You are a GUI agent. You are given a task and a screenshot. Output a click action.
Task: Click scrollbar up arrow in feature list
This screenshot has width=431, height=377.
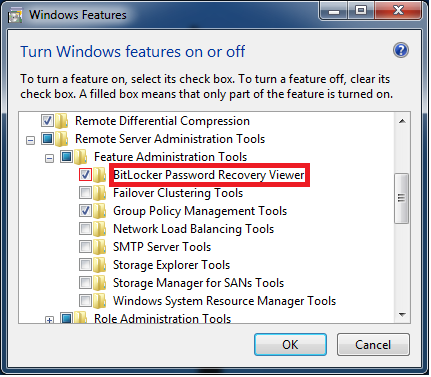[402, 121]
